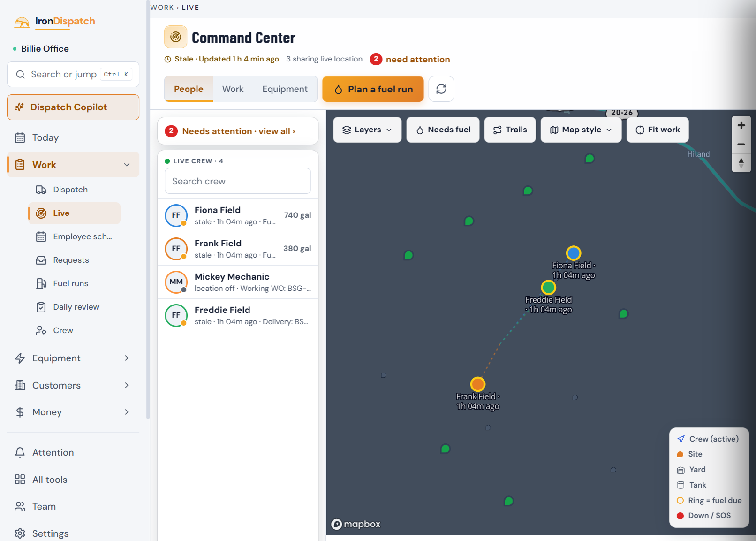The width and height of the screenshot is (756, 541).
Task: Toggle the Trails map overlay
Action: pyautogui.click(x=510, y=130)
